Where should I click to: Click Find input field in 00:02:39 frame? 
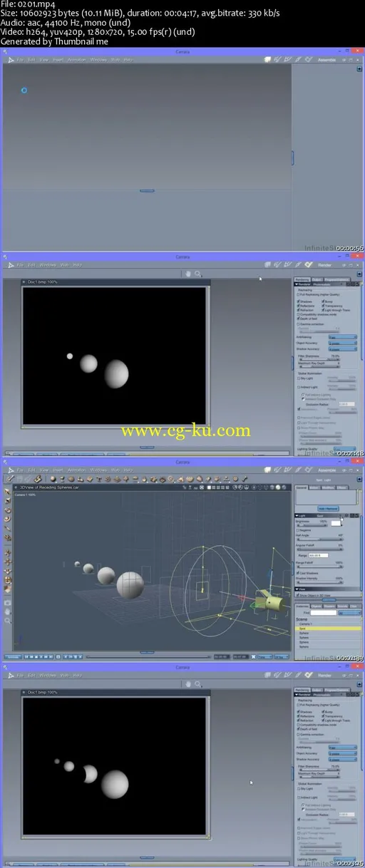pyautogui.click(x=324, y=613)
